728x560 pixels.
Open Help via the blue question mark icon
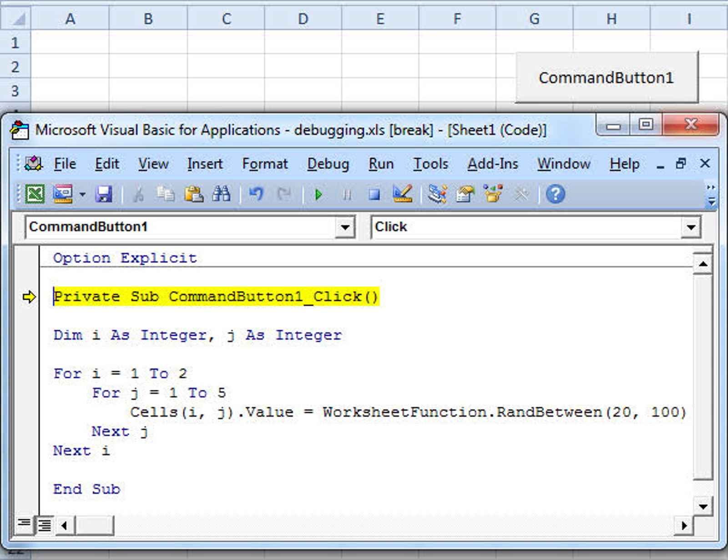(x=555, y=194)
